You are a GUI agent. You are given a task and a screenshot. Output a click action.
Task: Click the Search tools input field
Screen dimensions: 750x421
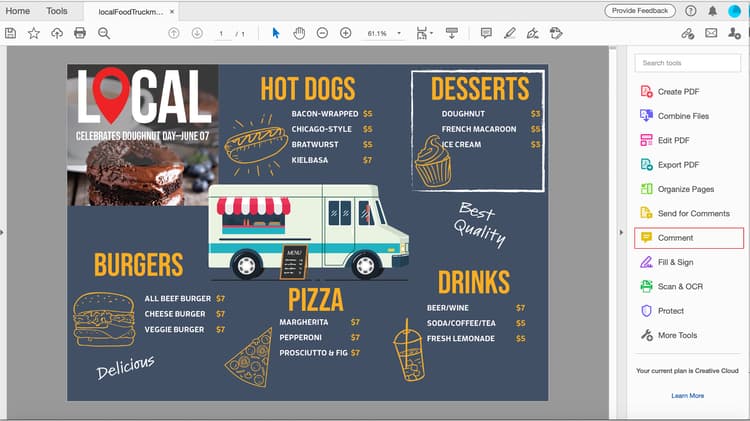[688, 63]
